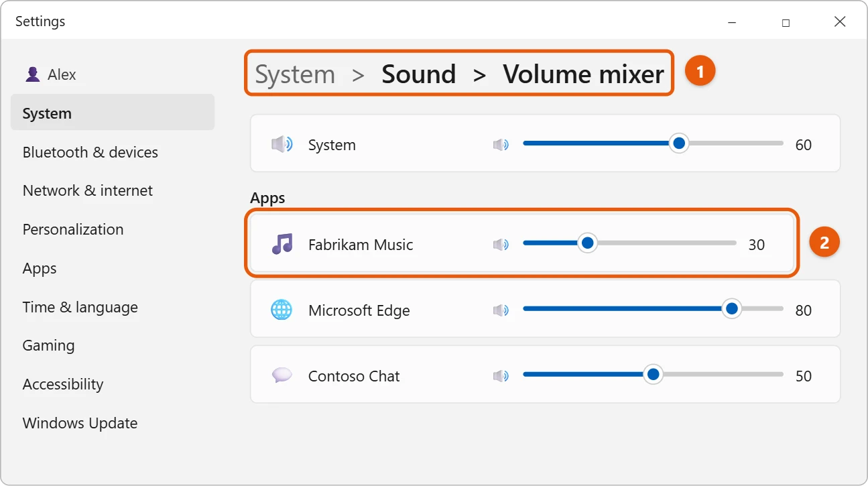
Task: Click the Fabrikam Music note icon
Action: [282, 244]
